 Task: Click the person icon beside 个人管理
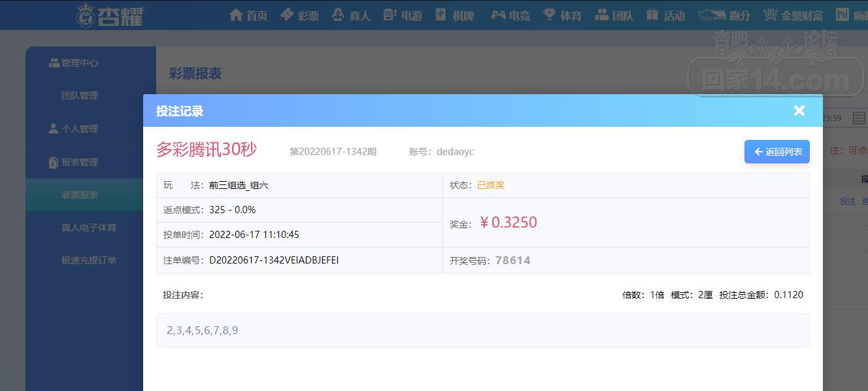pyautogui.click(x=54, y=128)
